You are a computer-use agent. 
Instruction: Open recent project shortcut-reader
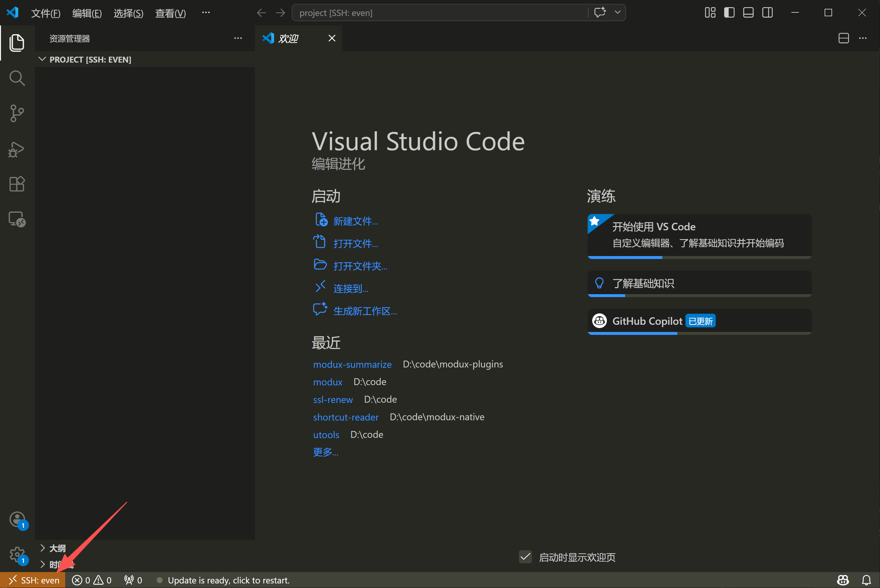click(345, 417)
